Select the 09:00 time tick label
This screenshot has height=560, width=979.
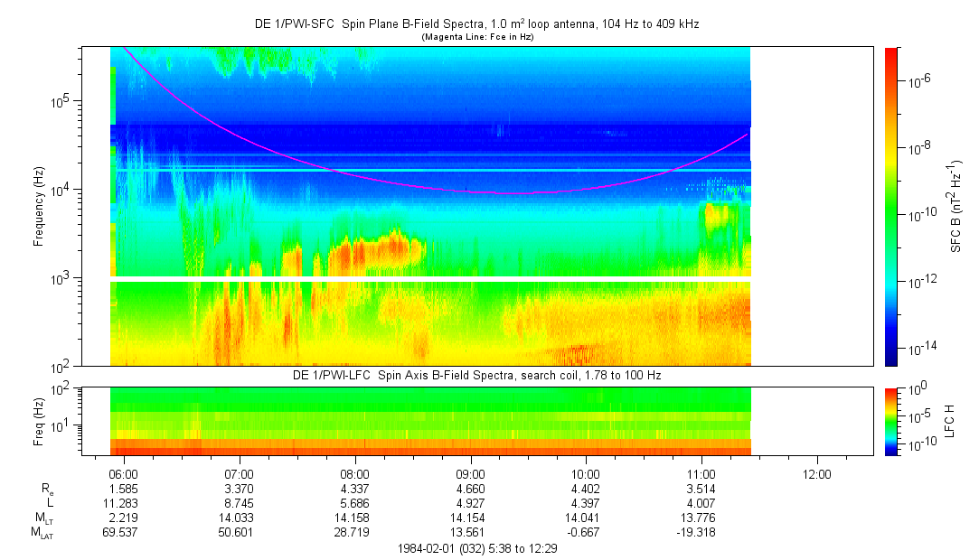(x=470, y=473)
